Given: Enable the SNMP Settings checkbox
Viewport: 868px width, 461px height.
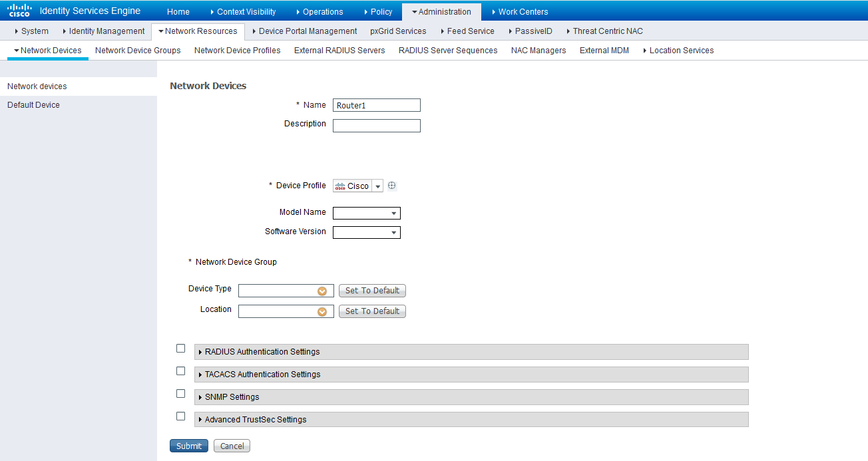Looking at the screenshot, I should pos(180,393).
